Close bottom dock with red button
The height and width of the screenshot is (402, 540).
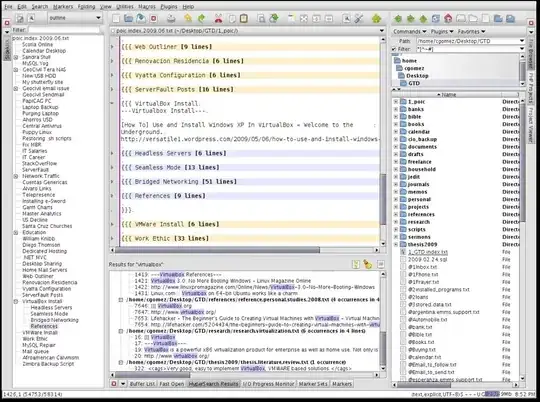point(114,383)
